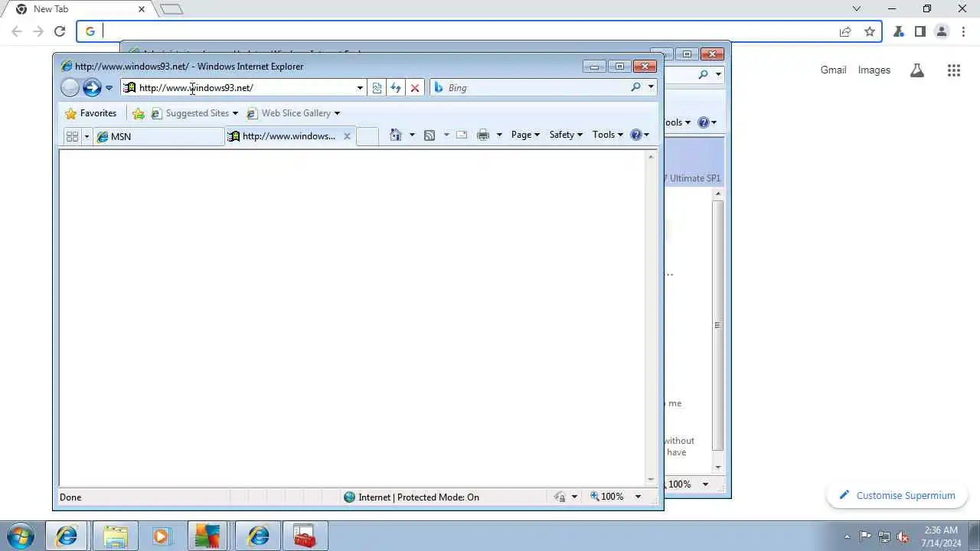Click the Help icon in background IE window
980x551 pixels.
[704, 122]
